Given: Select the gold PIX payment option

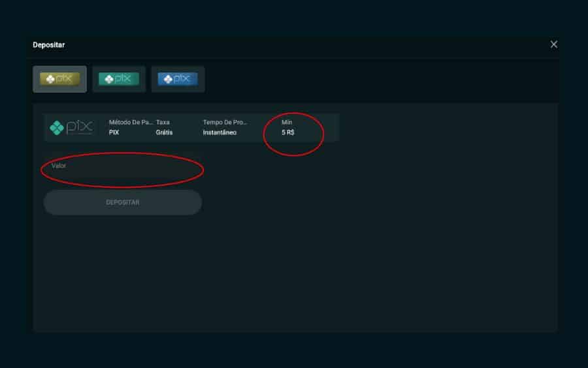Looking at the screenshot, I should coord(59,79).
